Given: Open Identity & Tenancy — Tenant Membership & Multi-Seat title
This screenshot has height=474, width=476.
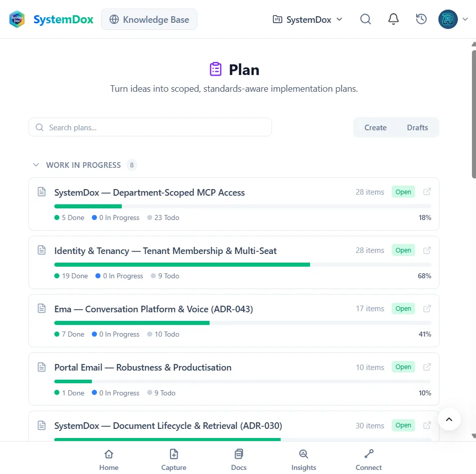Looking at the screenshot, I should tap(165, 251).
